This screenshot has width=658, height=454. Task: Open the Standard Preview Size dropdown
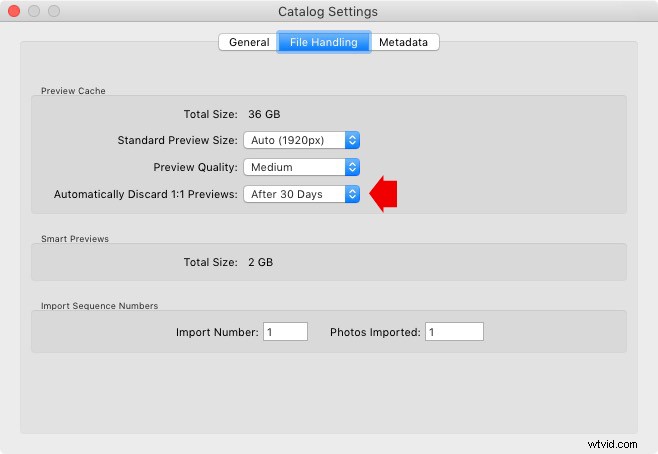(302, 140)
